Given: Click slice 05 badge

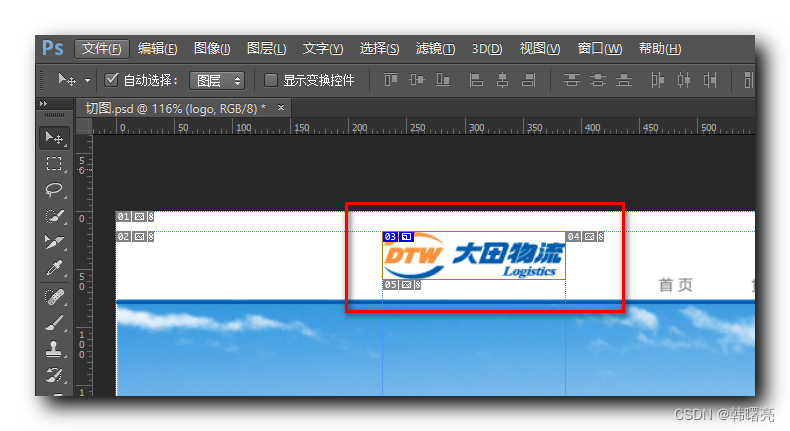Looking at the screenshot, I should click(x=402, y=285).
